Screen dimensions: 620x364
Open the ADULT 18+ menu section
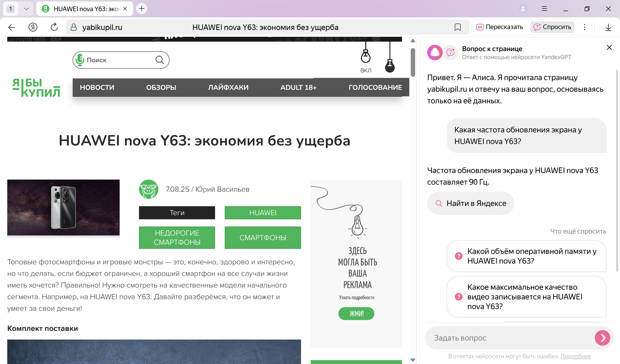[298, 87]
